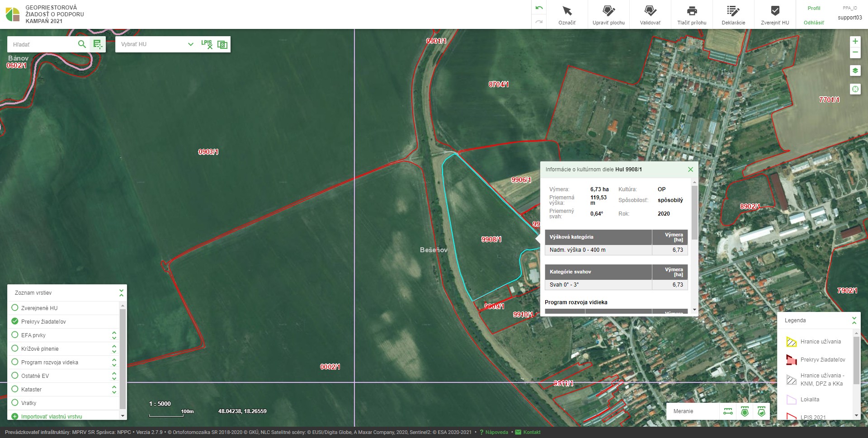Open the Deklarácie tool

[x=733, y=14]
